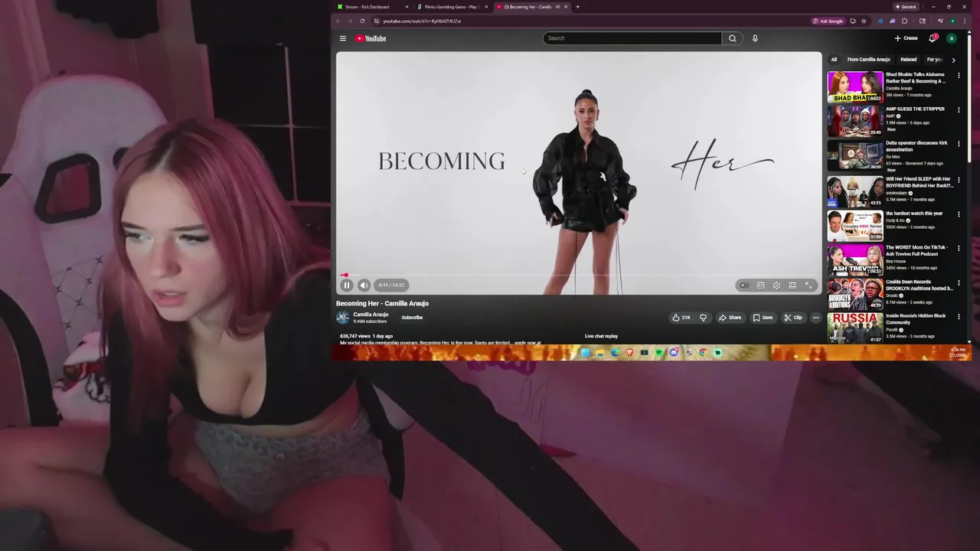
Task: Switch to Plinko Gambling Game tab
Action: point(450,7)
